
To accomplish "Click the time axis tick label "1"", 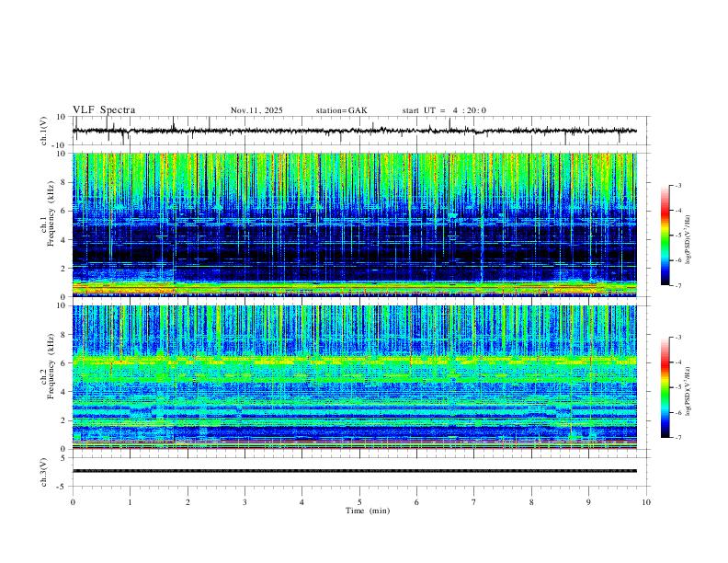I will click(130, 502).
